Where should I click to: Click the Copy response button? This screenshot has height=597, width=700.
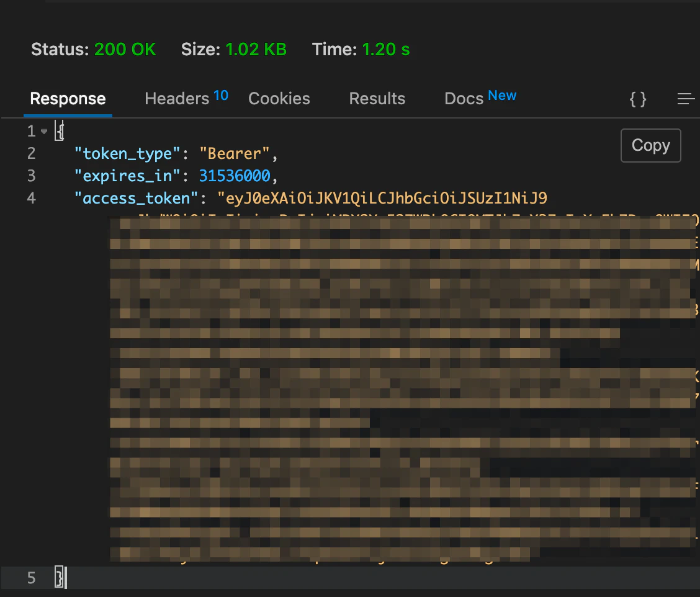(x=650, y=146)
